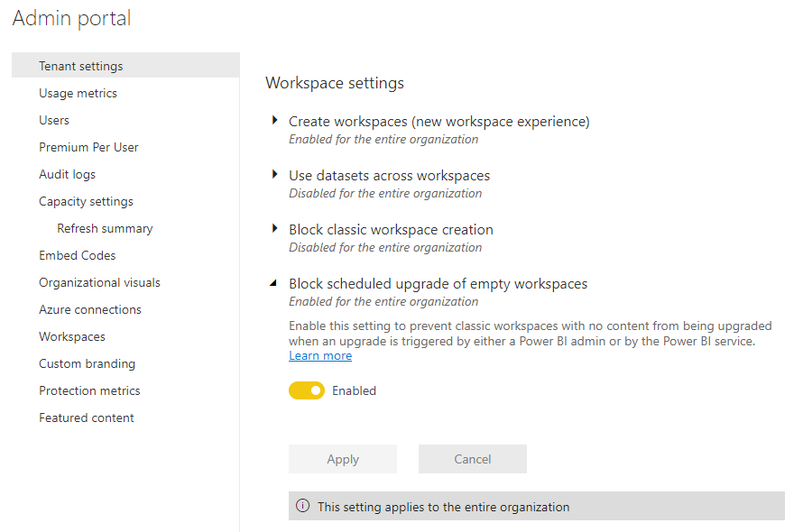Toggle the Enabled switch off
803x532 pixels.
[307, 390]
